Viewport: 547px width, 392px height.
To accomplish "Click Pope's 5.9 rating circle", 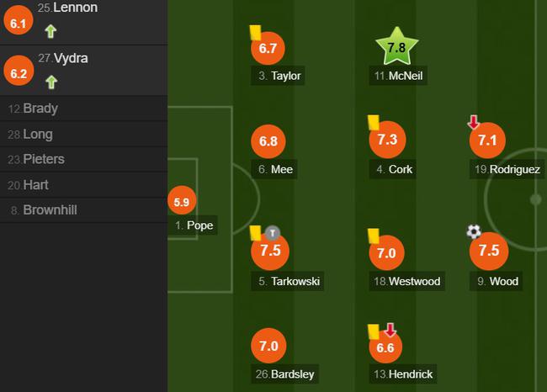I will point(182,201).
